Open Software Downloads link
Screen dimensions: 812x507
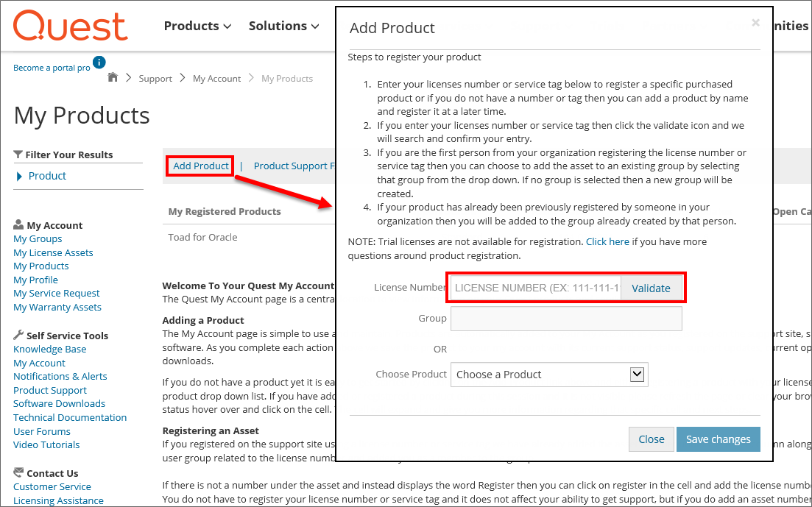tap(59, 403)
